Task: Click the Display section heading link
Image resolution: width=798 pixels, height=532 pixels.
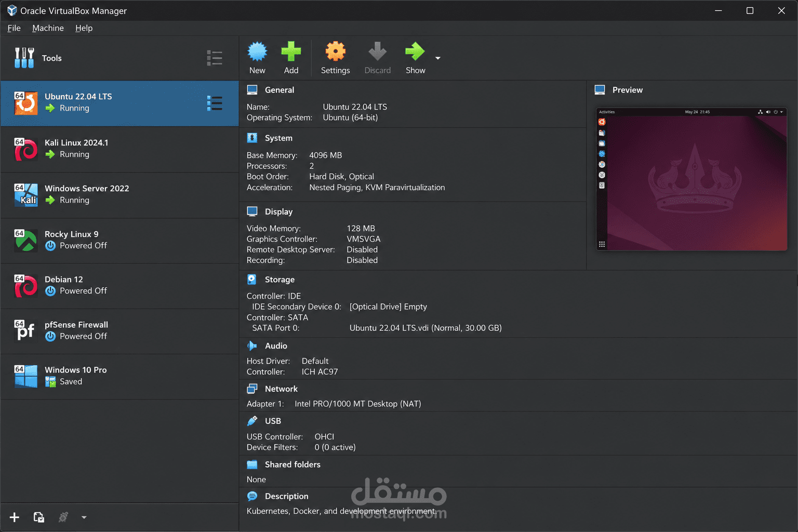Action: tap(278, 211)
